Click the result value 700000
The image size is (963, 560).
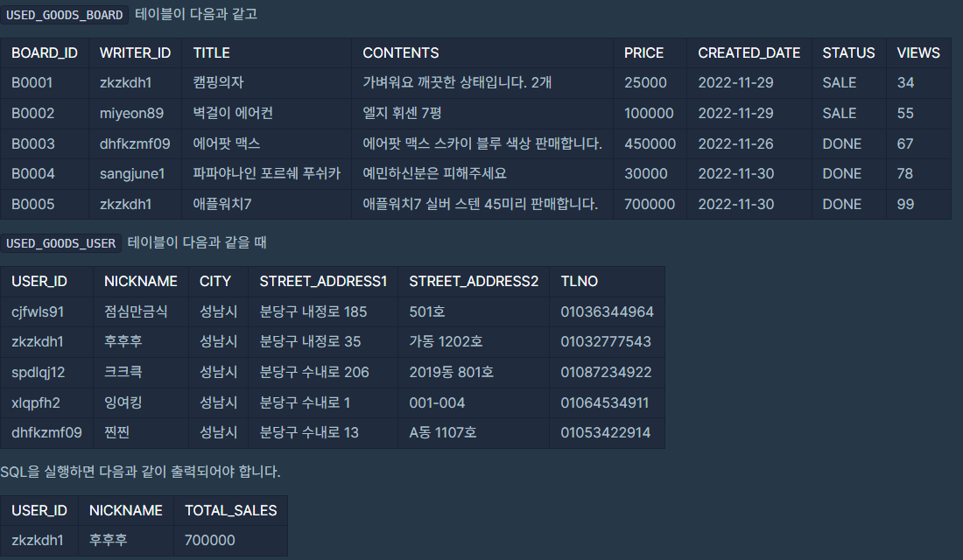230,541
